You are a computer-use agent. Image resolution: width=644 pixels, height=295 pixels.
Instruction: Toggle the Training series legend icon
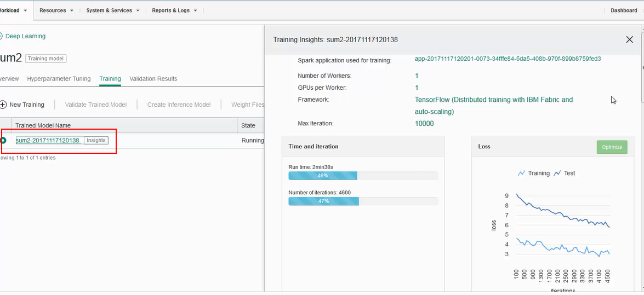pyautogui.click(x=521, y=173)
